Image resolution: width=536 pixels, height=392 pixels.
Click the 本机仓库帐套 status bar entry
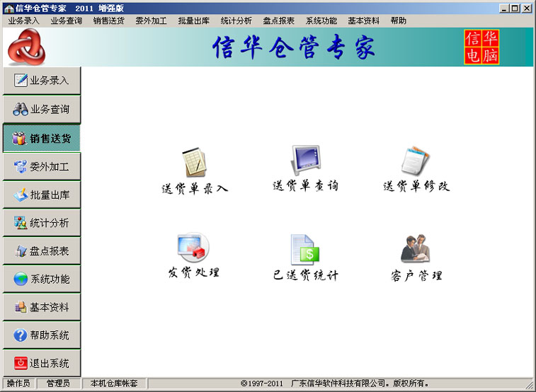pos(114,384)
